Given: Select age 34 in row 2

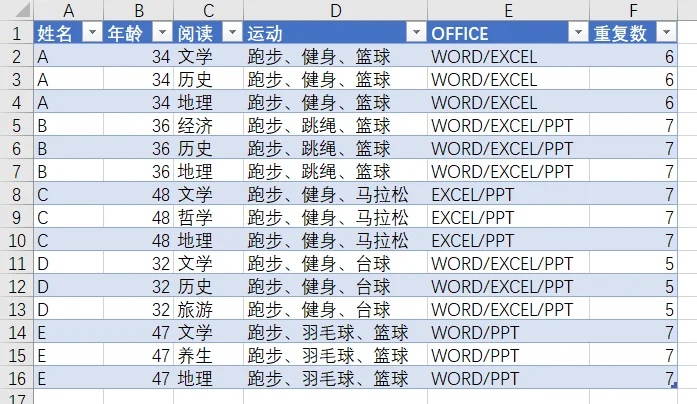Looking at the screenshot, I should pyautogui.click(x=139, y=56).
